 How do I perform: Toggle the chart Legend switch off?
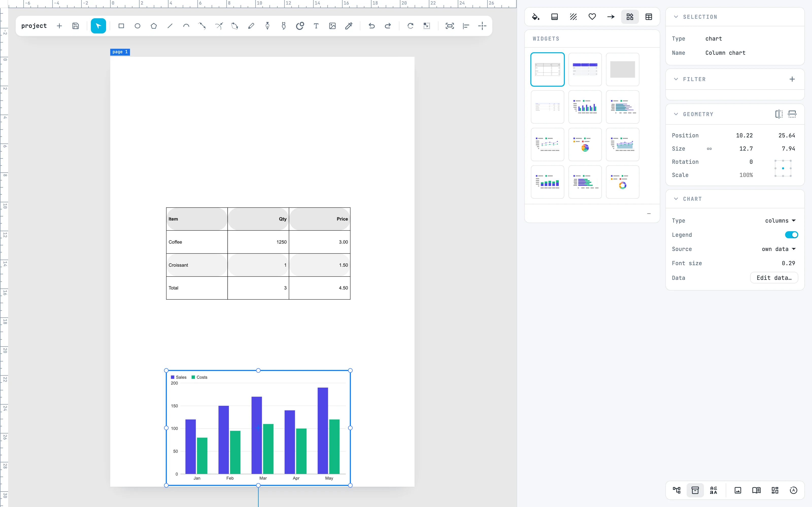[x=791, y=235]
